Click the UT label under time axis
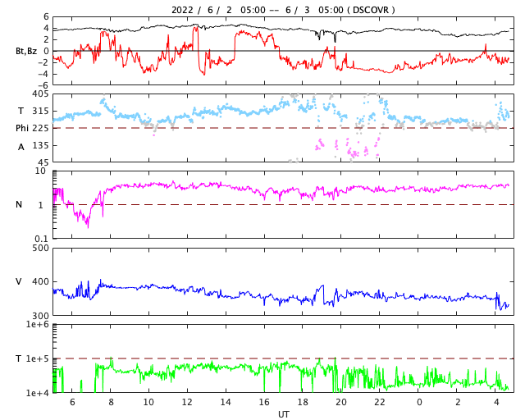Image resolution: width=525 pixels, height=420 pixels. coord(283,414)
